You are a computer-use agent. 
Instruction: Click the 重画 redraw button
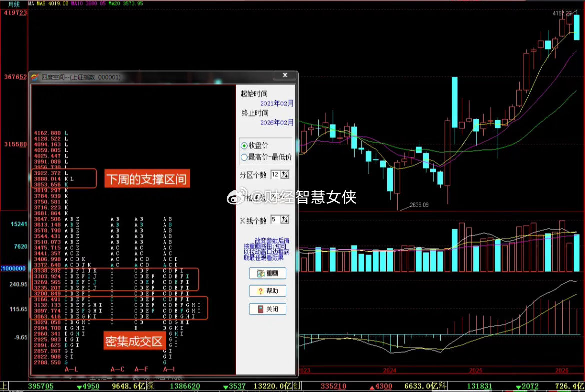pyautogui.click(x=267, y=273)
